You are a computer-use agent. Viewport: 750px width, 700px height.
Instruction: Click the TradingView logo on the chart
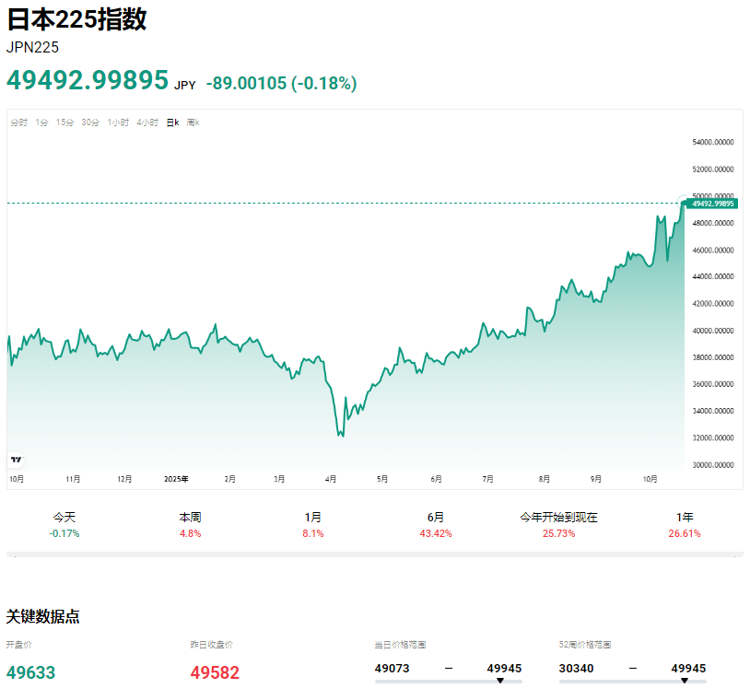pos(16,459)
